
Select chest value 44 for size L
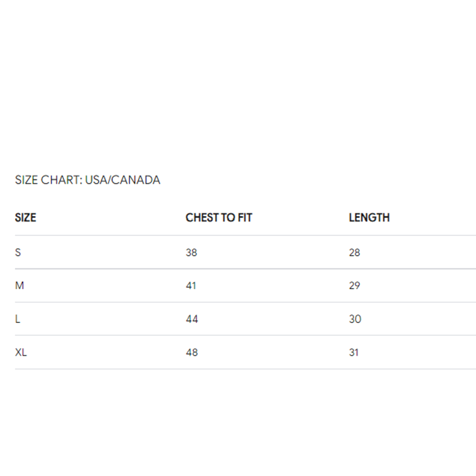click(192, 319)
